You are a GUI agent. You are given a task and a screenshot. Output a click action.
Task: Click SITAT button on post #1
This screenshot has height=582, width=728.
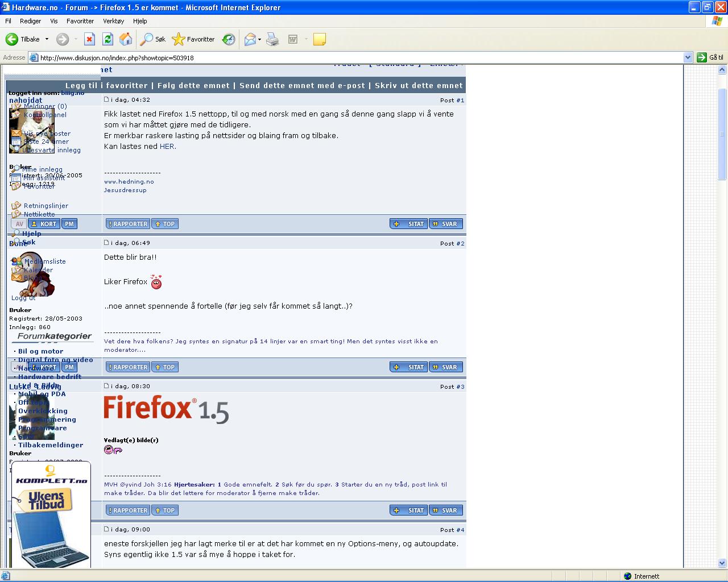408,224
